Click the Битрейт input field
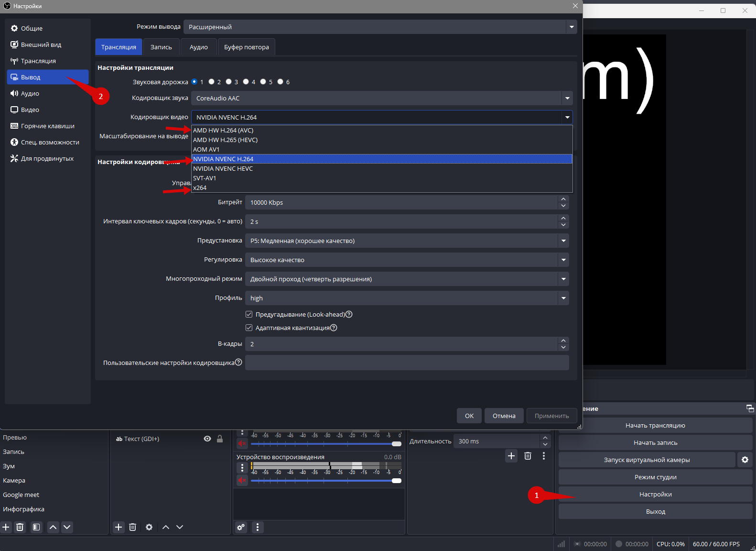 click(x=401, y=202)
